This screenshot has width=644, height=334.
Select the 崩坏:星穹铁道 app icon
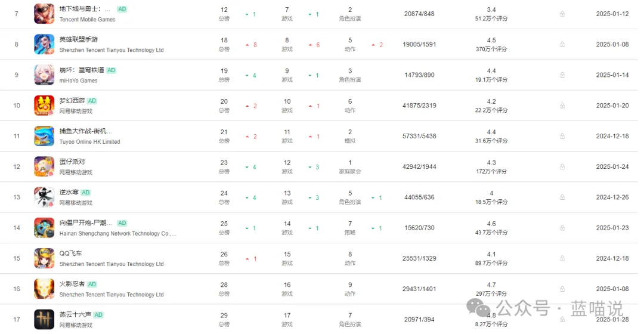44,75
